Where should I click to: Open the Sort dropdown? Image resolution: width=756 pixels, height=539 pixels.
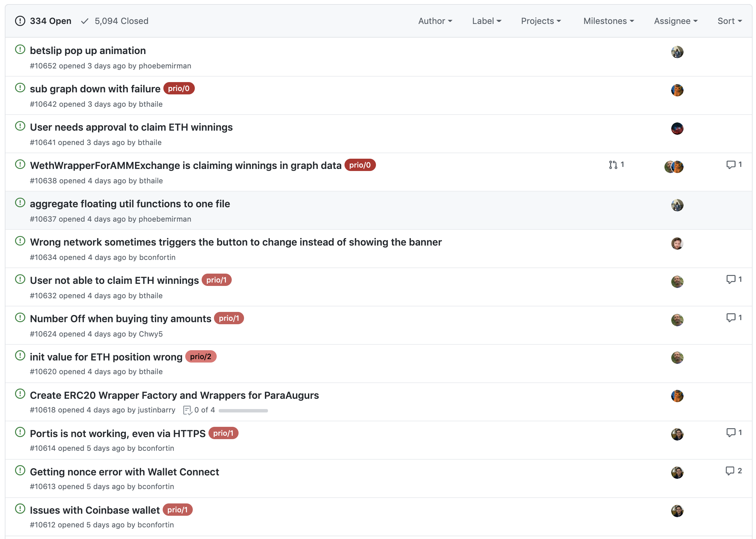(729, 21)
